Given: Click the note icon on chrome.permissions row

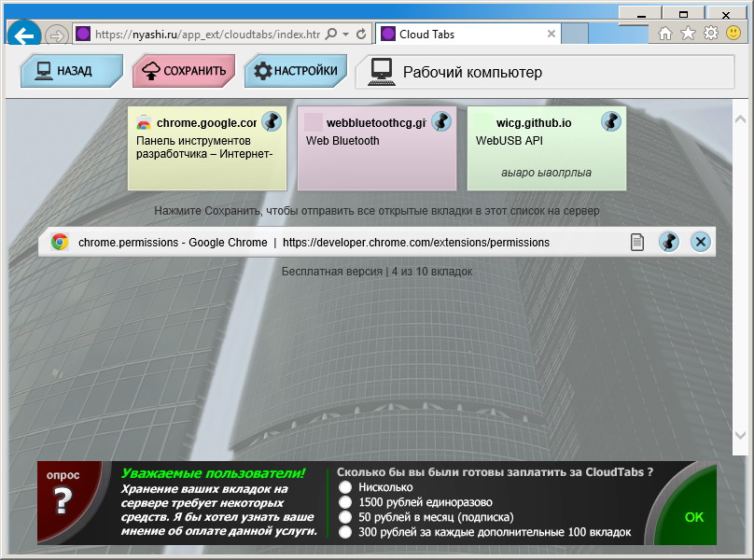Looking at the screenshot, I should click(636, 242).
